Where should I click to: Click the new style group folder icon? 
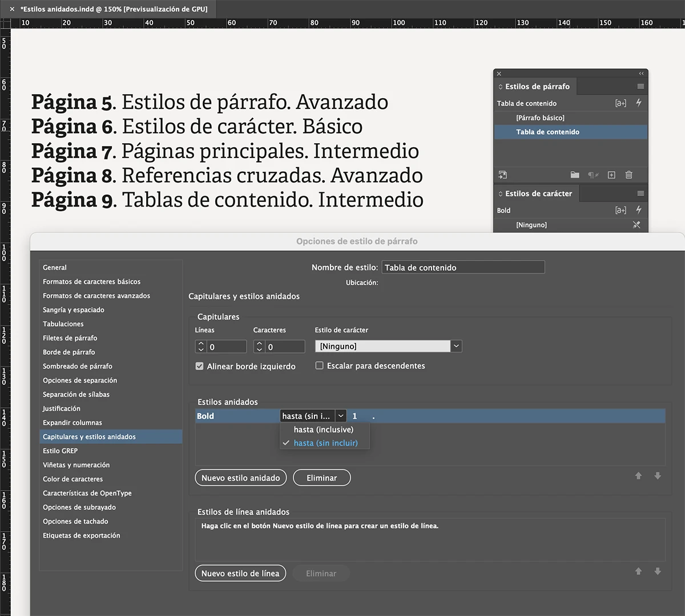(x=575, y=175)
